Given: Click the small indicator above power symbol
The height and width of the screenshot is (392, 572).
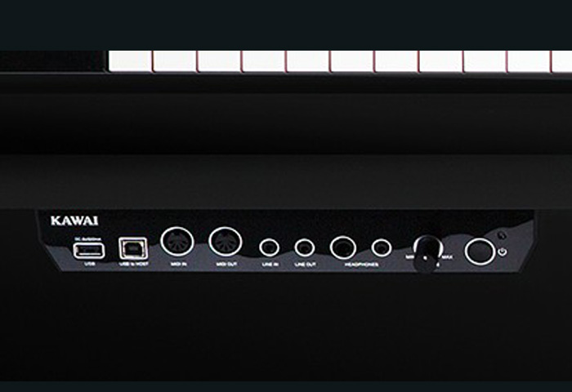Looking at the screenshot, I should (503, 235).
